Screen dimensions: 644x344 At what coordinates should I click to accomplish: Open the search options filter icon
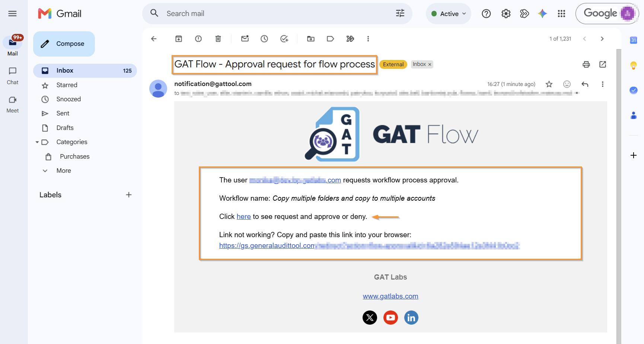click(400, 14)
